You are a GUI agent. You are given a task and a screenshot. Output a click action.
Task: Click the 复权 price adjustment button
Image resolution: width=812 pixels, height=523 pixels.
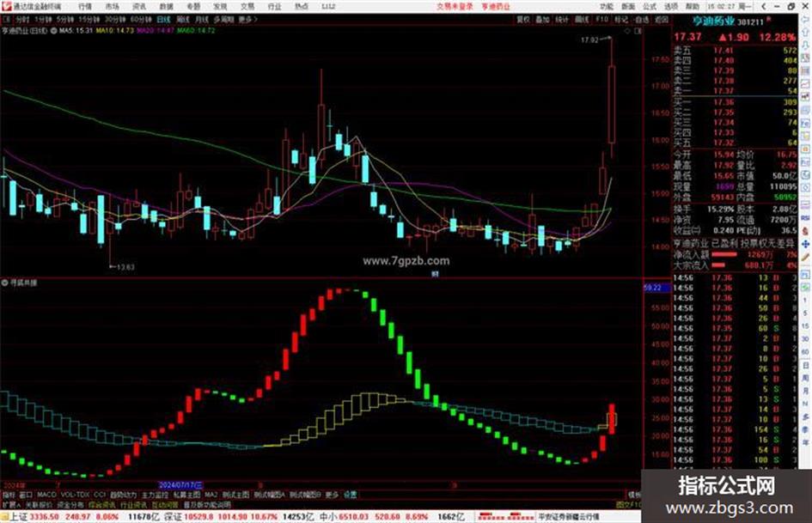click(523, 19)
